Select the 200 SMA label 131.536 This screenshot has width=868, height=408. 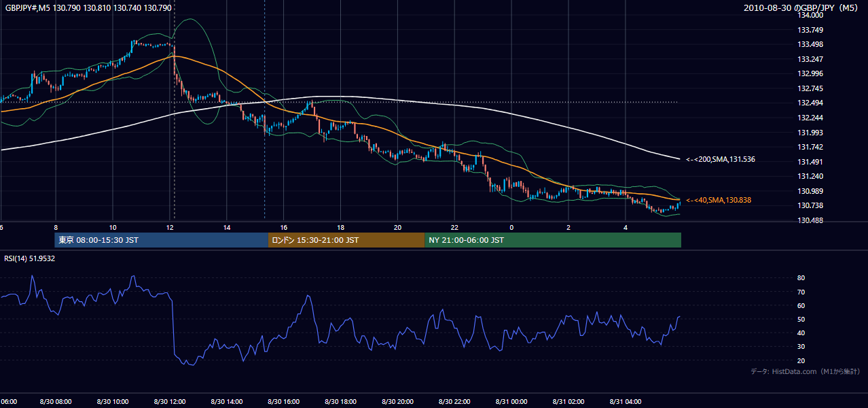pos(721,159)
